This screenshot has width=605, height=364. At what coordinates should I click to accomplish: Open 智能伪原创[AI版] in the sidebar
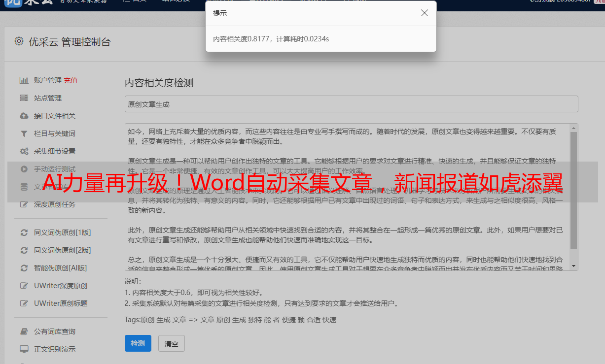(x=60, y=268)
